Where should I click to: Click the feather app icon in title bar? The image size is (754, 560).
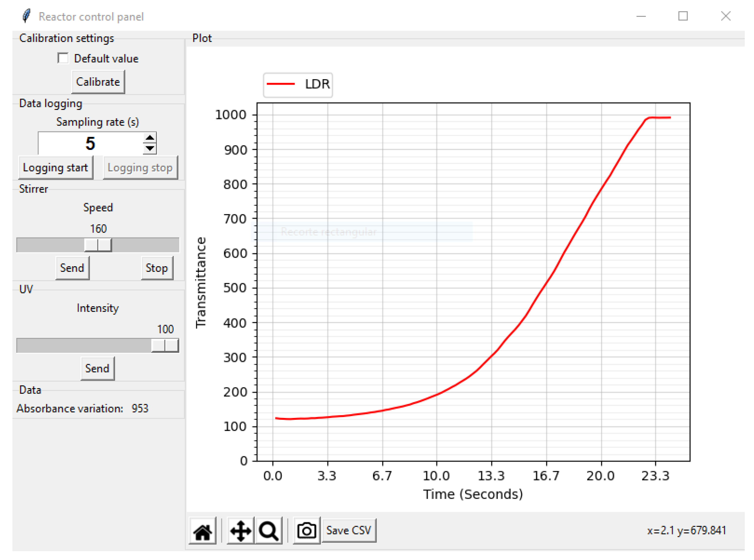tap(26, 16)
